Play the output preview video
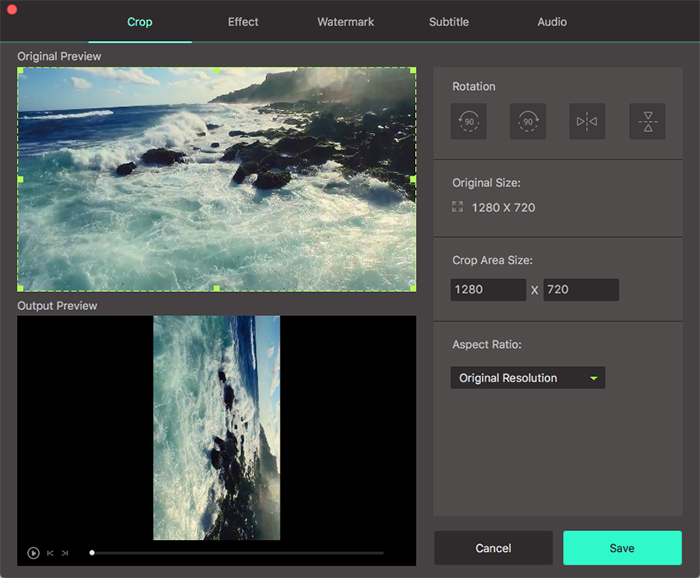 tap(33, 552)
